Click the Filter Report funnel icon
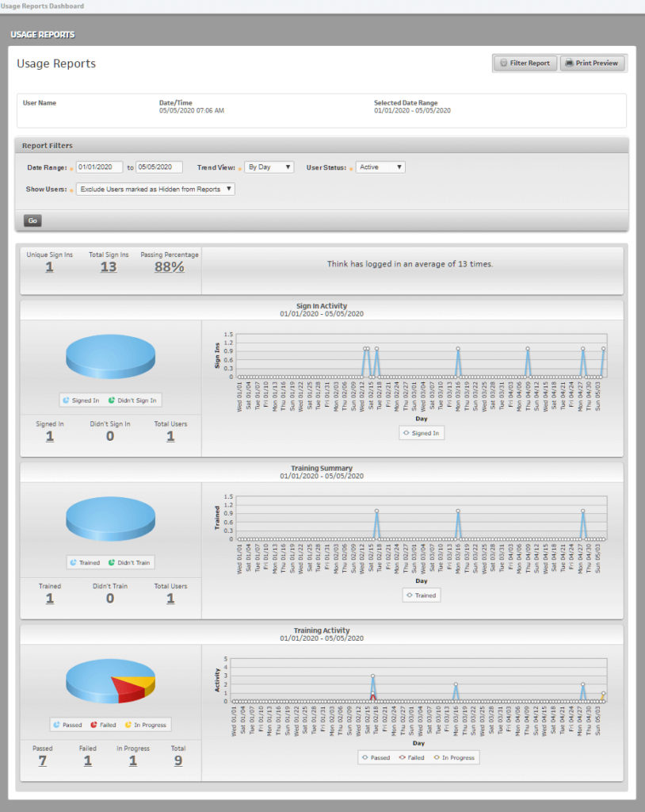The image size is (645, 812). coord(502,63)
